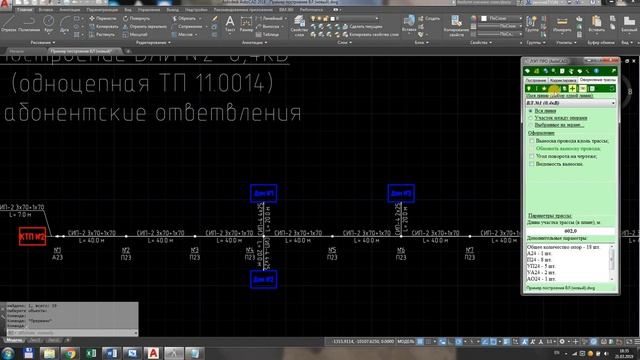Click the blue 'Дом №2' block
The width and height of the screenshot is (640, 360).
point(264,280)
